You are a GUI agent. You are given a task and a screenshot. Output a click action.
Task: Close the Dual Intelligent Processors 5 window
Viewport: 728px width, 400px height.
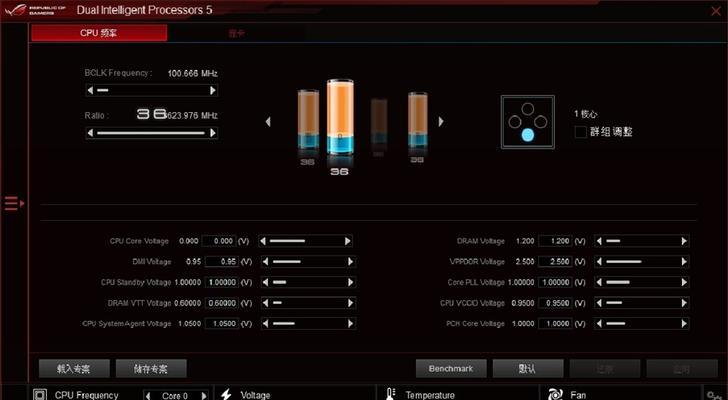[x=715, y=11]
